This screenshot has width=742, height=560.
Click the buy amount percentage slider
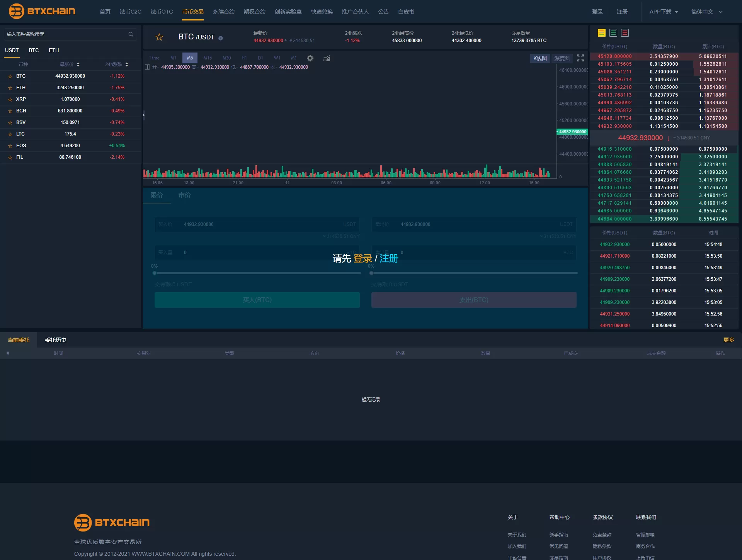click(x=257, y=273)
